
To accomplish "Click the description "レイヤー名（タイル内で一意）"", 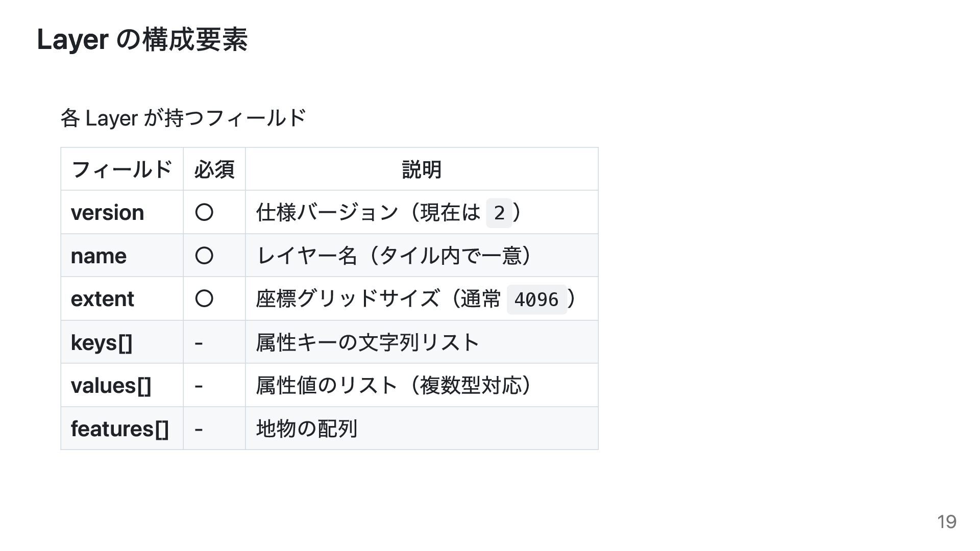I will tap(394, 256).
